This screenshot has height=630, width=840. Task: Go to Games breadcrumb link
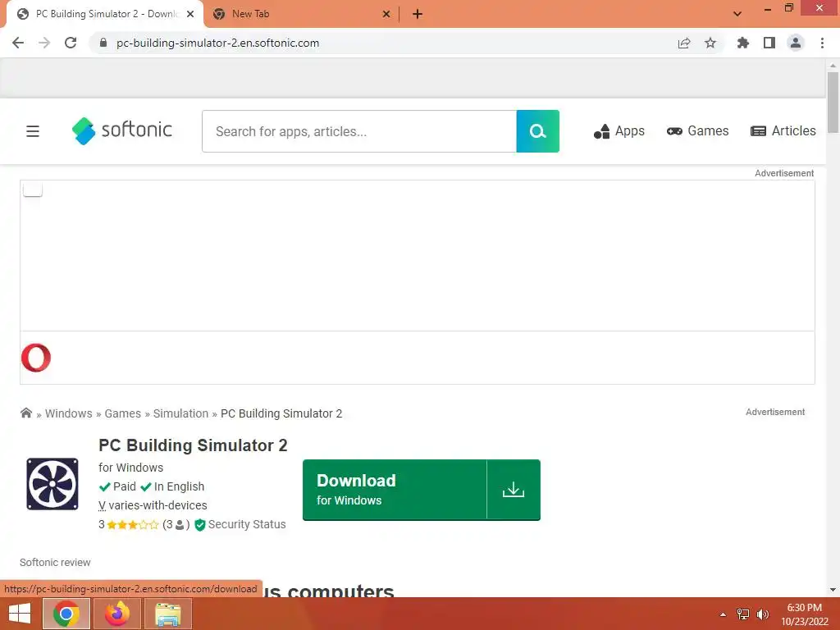click(x=123, y=413)
